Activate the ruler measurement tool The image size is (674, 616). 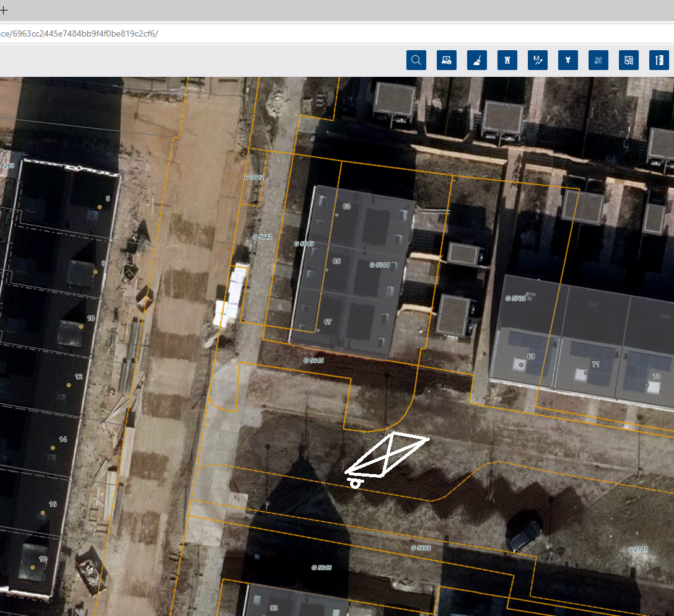(x=659, y=60)
